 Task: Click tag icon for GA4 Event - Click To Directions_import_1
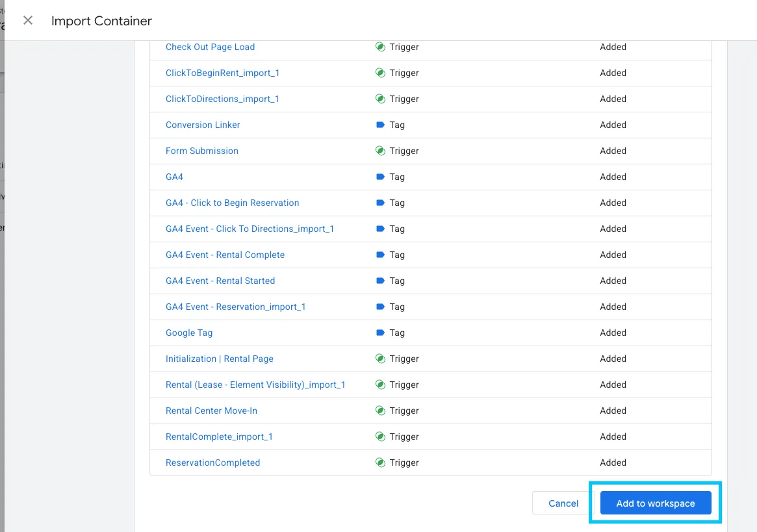click(380, 229)
